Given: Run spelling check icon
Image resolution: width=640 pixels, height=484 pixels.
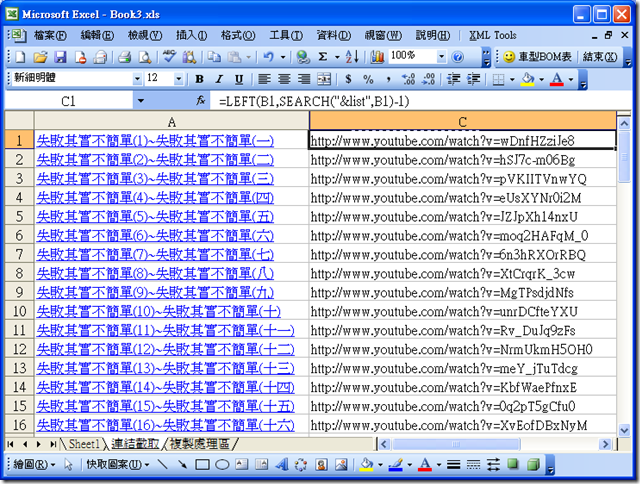Looking at the screenshot, I should coord(169,57).
